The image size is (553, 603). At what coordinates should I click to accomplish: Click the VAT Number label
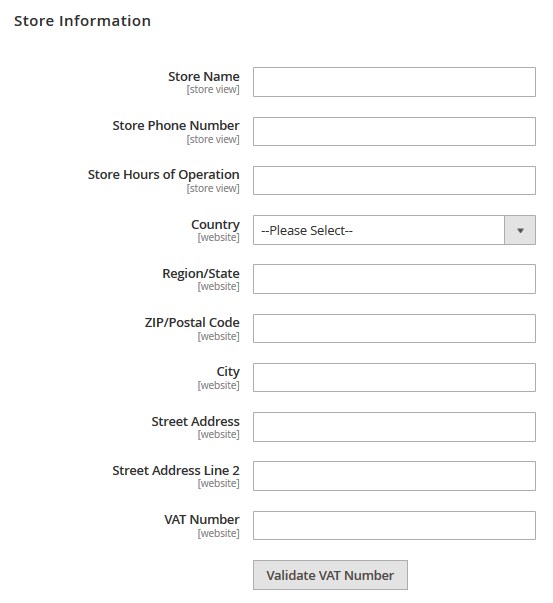[202, 519]
